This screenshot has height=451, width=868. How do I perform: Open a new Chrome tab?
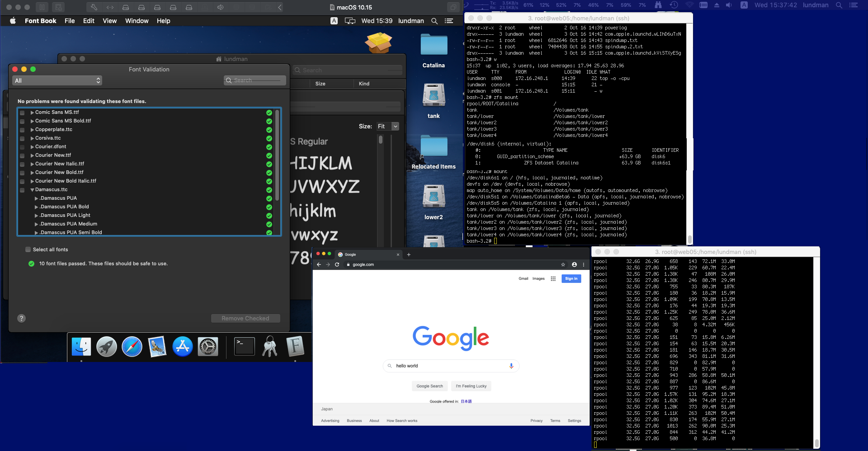(x=409, y=254)
